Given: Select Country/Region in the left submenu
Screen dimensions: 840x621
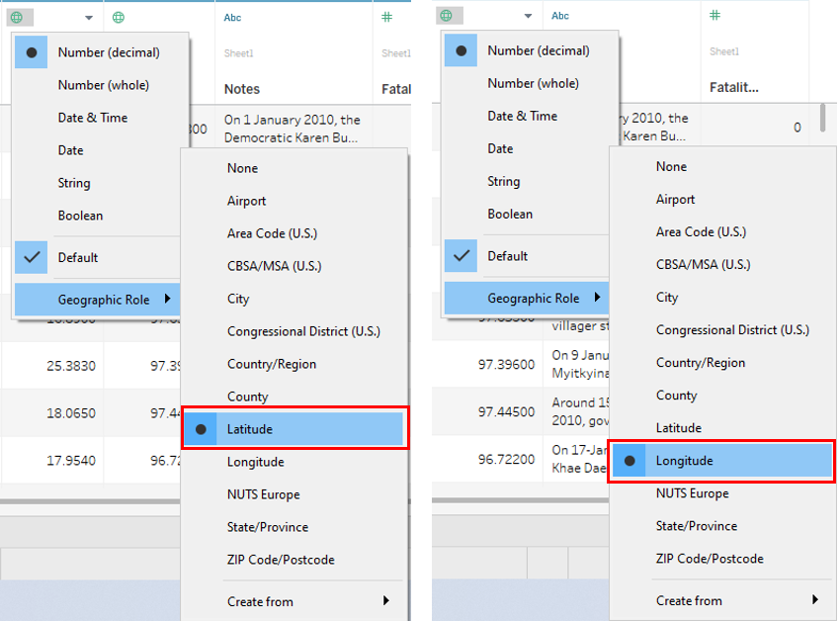Looking at the screenshot, I should 272,364.
